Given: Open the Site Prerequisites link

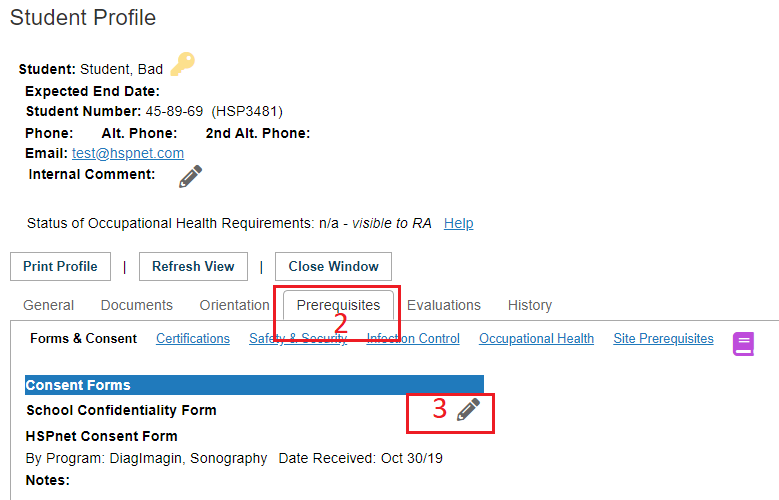Looking at the screenshot, I should (663, 338).
